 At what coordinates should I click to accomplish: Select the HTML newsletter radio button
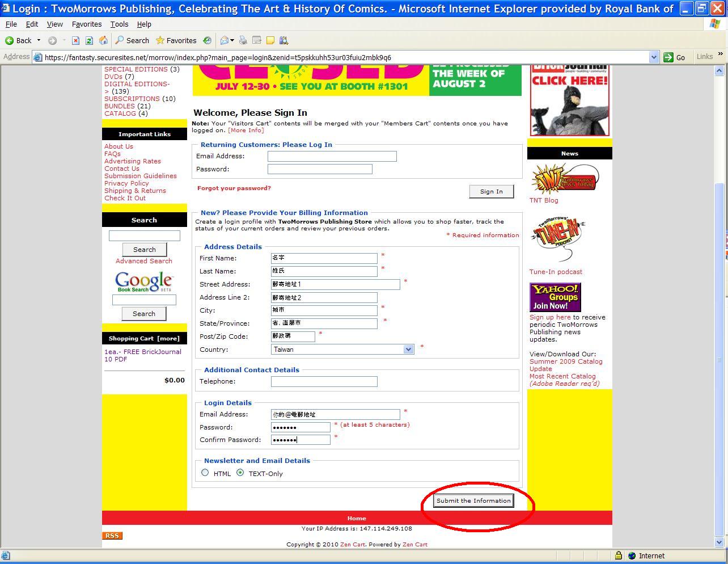(x=205, y=473)
